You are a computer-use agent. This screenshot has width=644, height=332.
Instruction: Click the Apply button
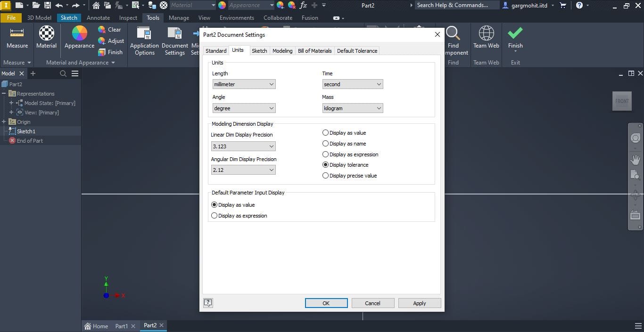tap(420, 303)
